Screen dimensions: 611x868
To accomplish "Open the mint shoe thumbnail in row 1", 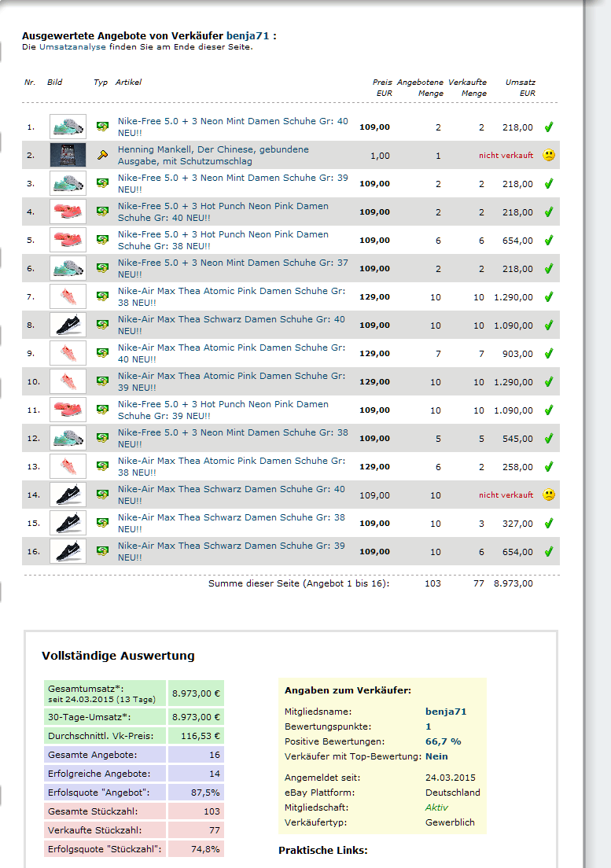I will [x=68, y=127].
